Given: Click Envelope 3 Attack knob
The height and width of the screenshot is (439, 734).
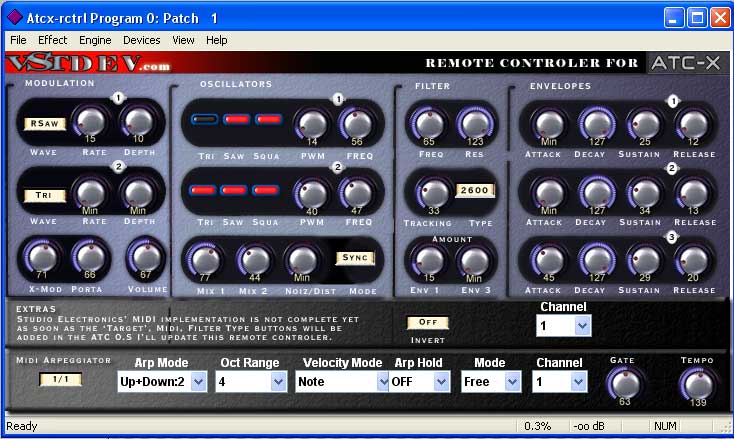Looking at the screenshot, I should [x=549, y=260].
